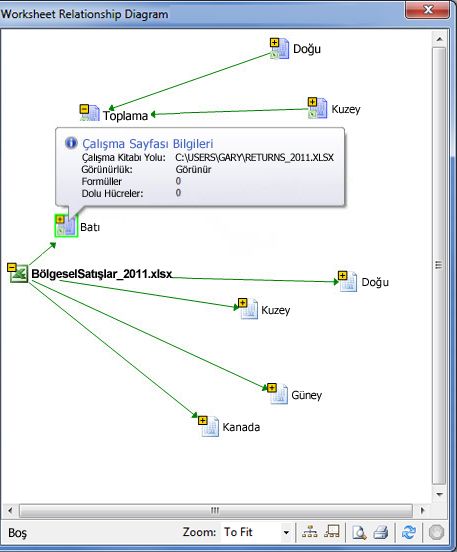Click the Kanada label
The width and height of the screenshot is (457, 552).
[241, 427]
